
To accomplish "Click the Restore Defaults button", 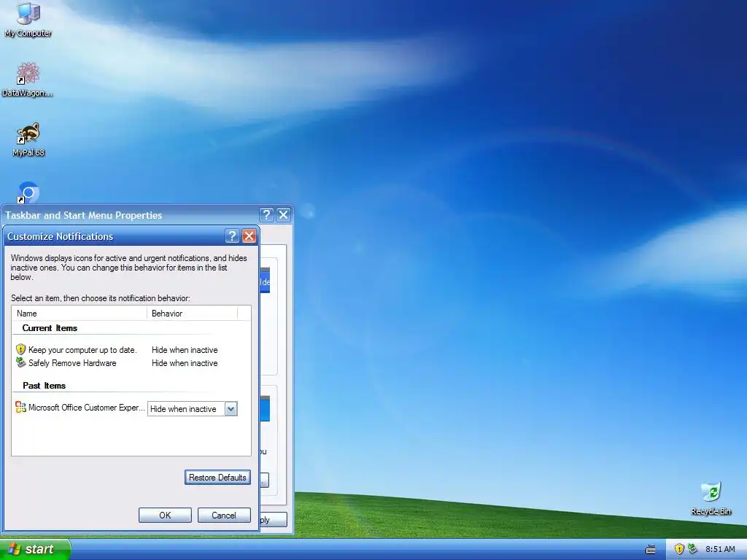I will click(217, 478).
